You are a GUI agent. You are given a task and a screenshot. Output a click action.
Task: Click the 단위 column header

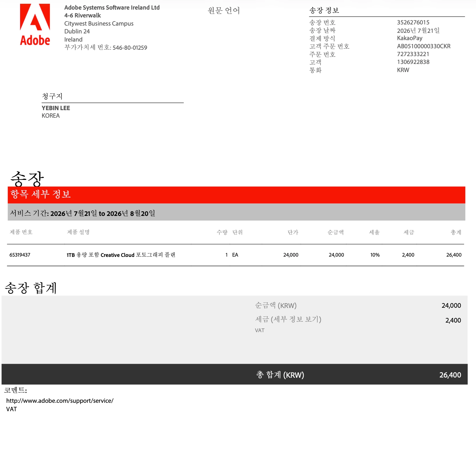point(237,232)
